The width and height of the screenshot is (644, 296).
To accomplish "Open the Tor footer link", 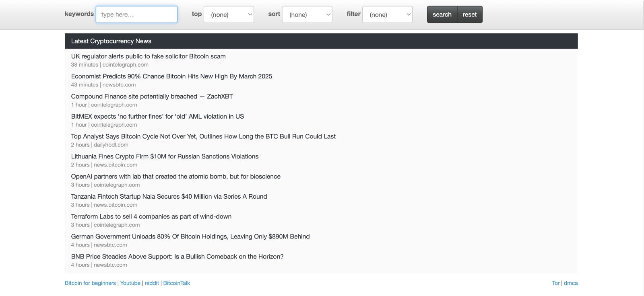I will point(556,283).
